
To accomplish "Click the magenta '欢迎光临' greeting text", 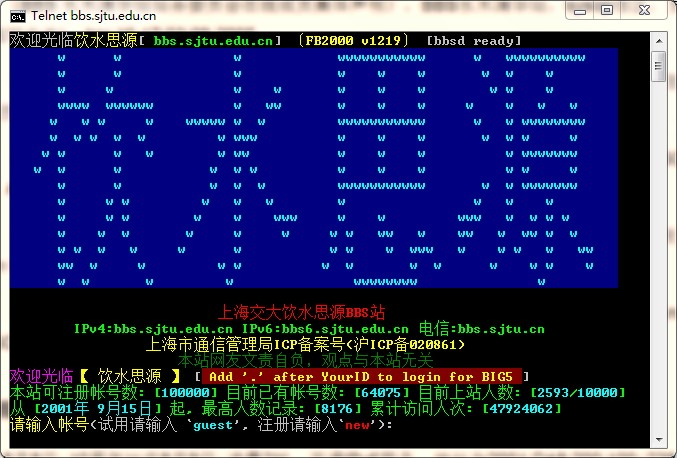I will pos(41,376).
